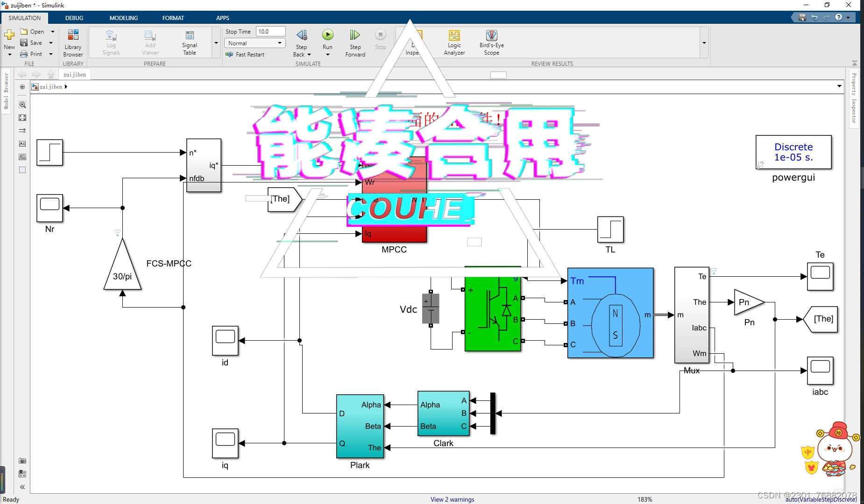Click View 2 warnings link

(x=452, y=499)
